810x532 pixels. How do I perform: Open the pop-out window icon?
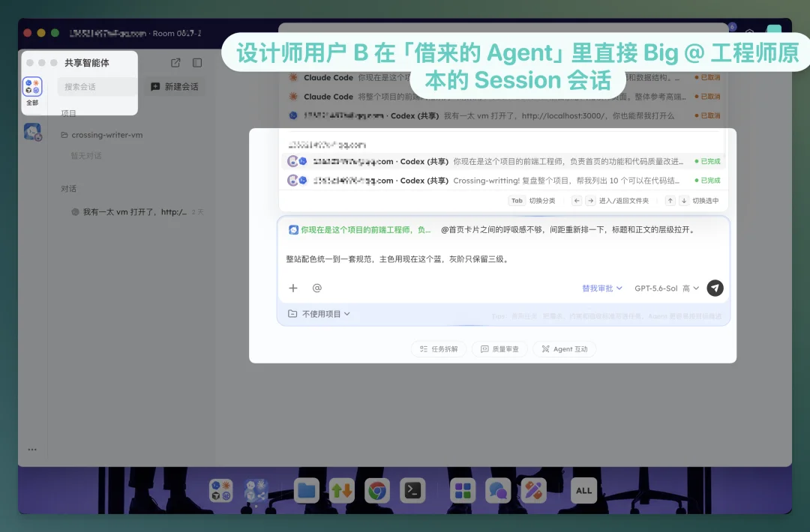(x=175, y=62)
